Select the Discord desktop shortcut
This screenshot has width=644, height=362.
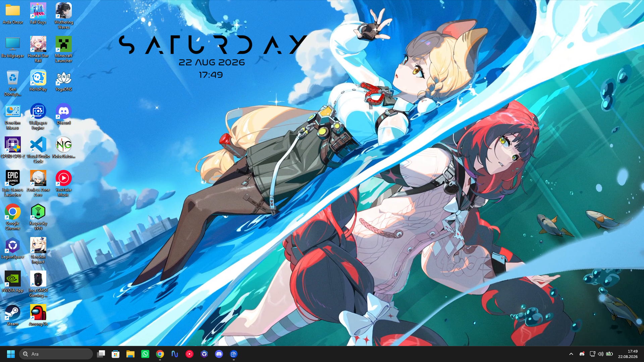point(64,114)
